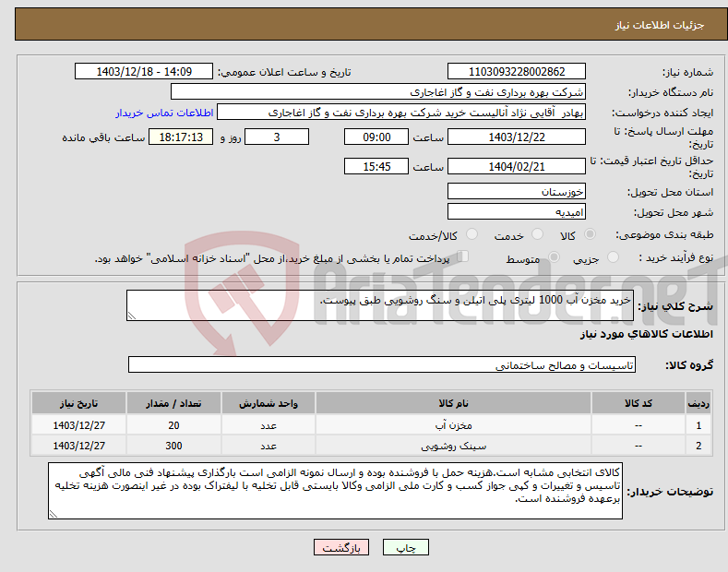Viewport: 728px width, 572px height.
Task: Grab the resize handle of buyer notes area
Action: pyautogui.click(x=54, y=514)
